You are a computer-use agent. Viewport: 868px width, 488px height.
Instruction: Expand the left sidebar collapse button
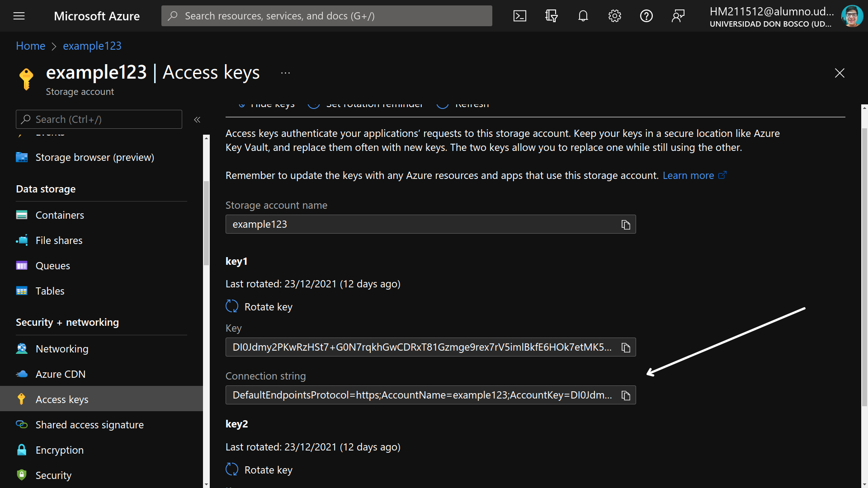click(x=197, y=119)
